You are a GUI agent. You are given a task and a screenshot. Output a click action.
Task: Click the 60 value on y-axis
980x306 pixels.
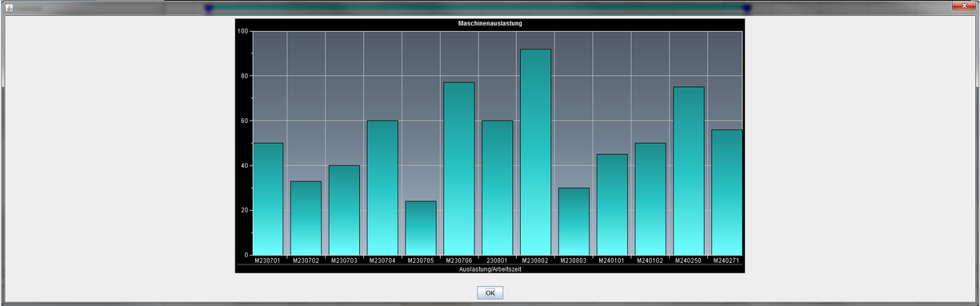tap(245, 121)
